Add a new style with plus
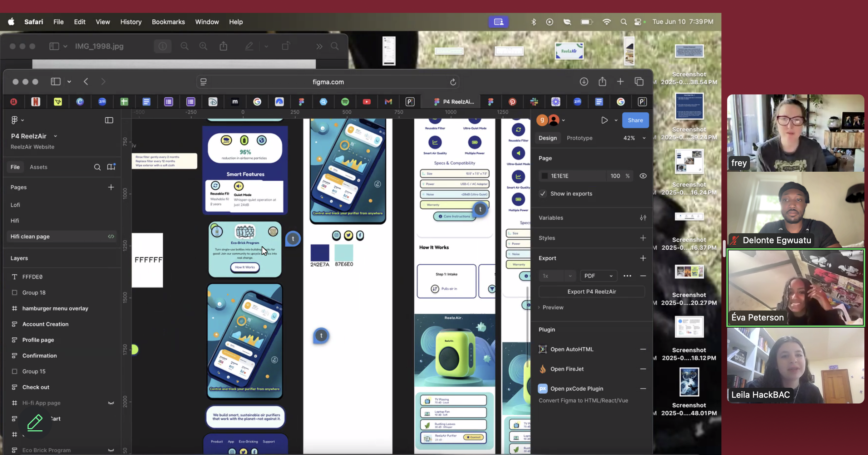Screen dimensions: 868x455 click(643, 238)
